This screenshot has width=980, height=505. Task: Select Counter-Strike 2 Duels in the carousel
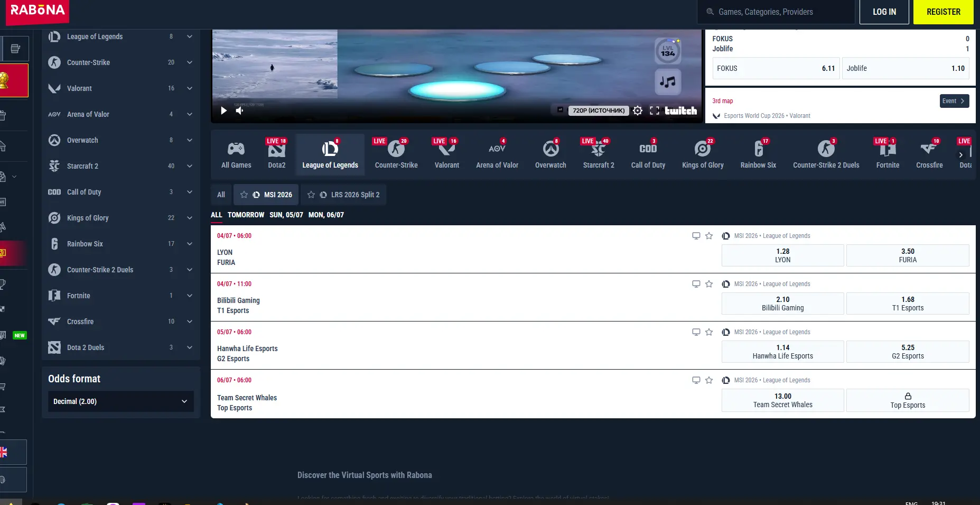pyautogui.click(x=826, y=154)
